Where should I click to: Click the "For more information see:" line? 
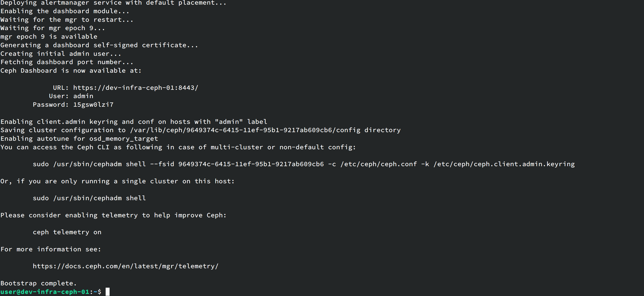(x=51, y=249)
